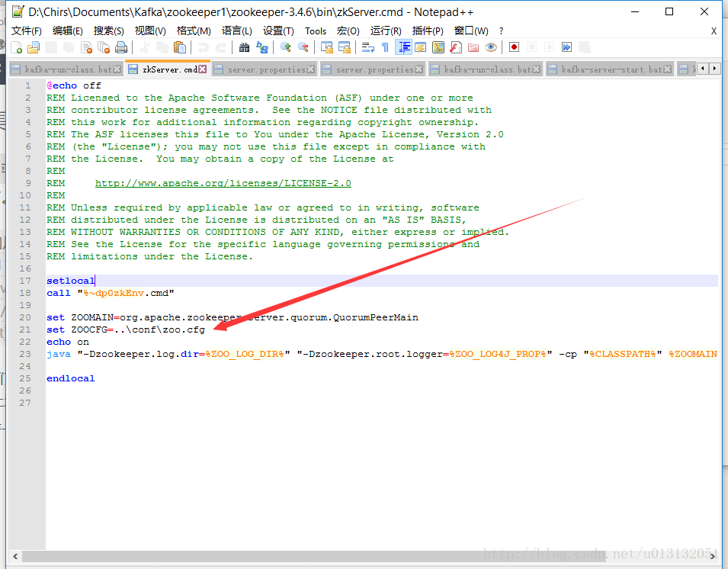Click the greyed Save toolbar icon
Screen dimensions: 728x569
pos(51,47)
